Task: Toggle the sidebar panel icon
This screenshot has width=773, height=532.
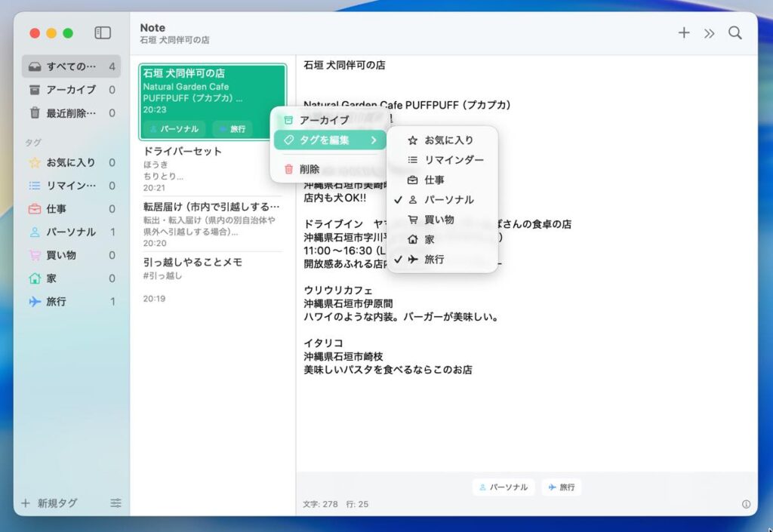Action: point(103,33)
